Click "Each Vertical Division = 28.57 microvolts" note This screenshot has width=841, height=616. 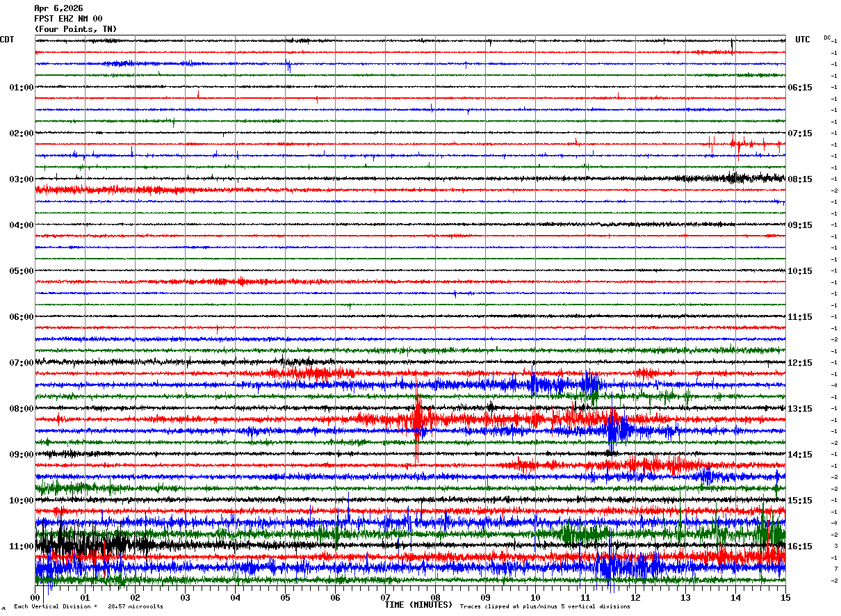tap(89, 606)
